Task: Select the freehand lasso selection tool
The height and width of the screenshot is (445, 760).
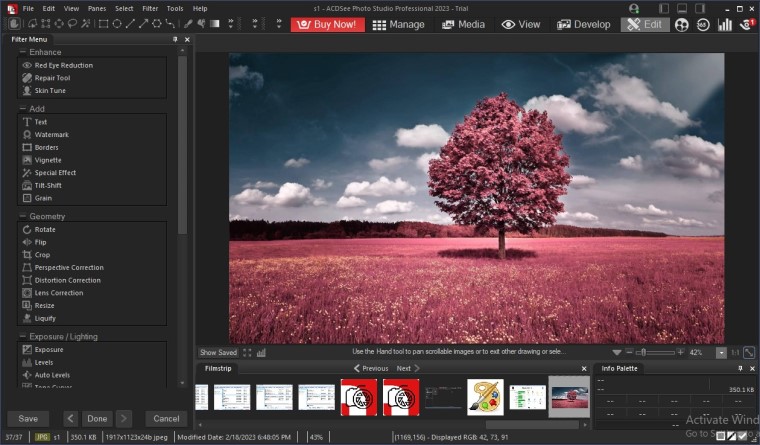Action: tap(72, 23)
